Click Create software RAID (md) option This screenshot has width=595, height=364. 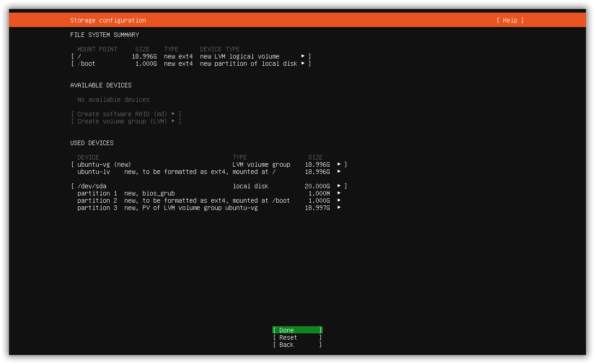point(126,114)
